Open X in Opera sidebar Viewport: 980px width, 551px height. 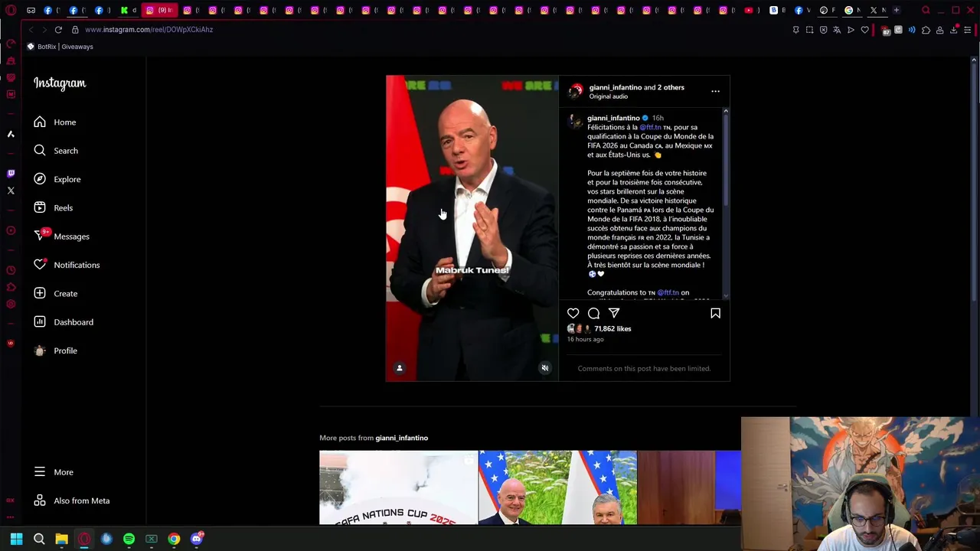pyautogui.click(x=11, y=191)
